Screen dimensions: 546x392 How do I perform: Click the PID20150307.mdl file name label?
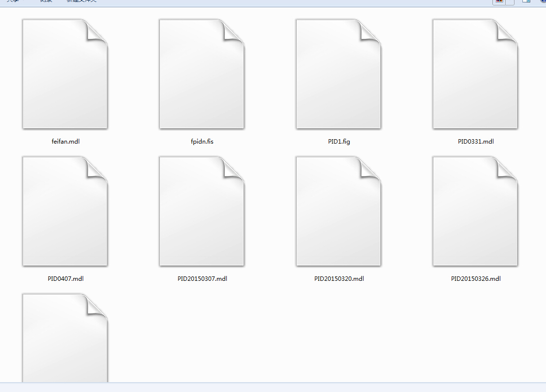point(202,278)
